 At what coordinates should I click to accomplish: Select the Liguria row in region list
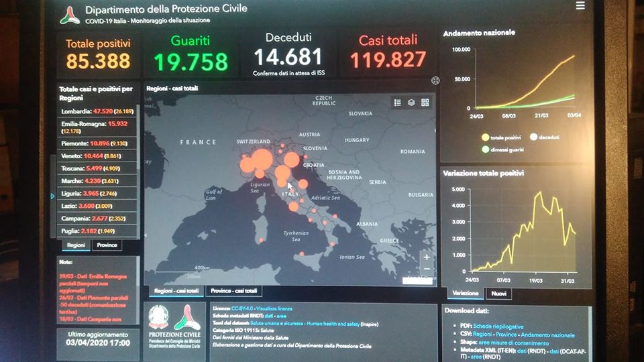(97, 193)
